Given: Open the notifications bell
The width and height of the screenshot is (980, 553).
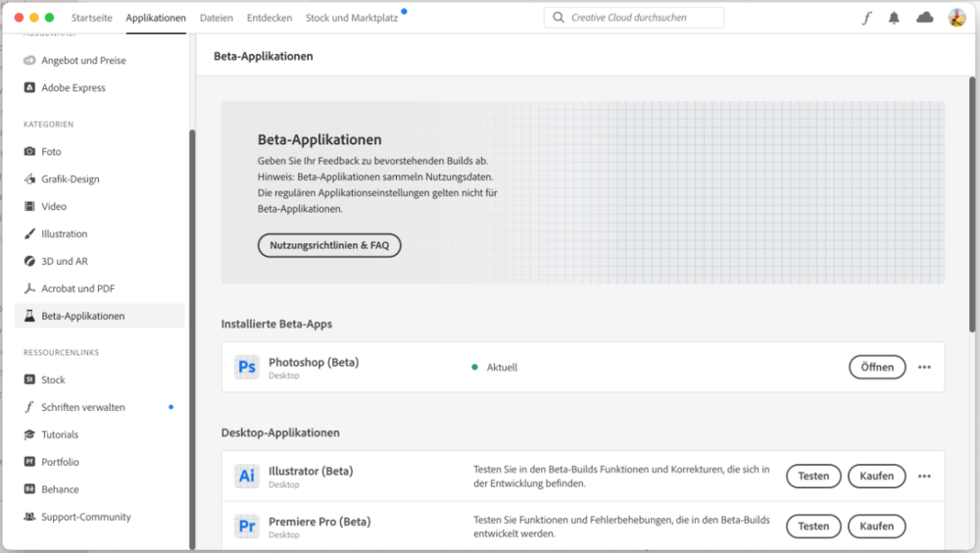Looking at the screenshot, I should pos(894,18).
